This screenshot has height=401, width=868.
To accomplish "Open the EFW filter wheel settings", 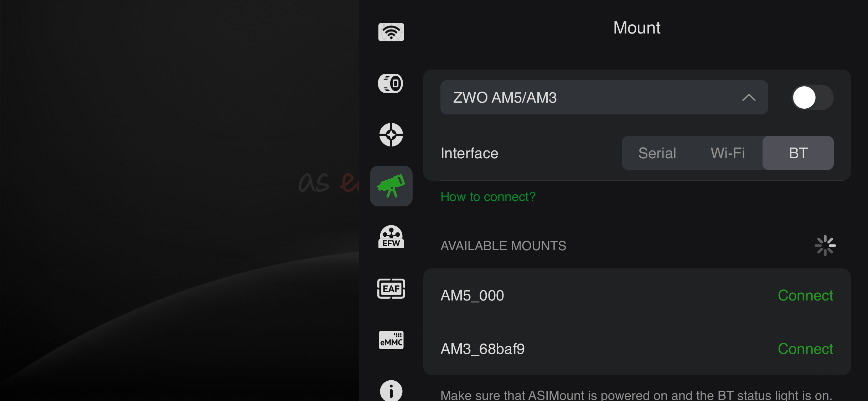I will (391, 237).
